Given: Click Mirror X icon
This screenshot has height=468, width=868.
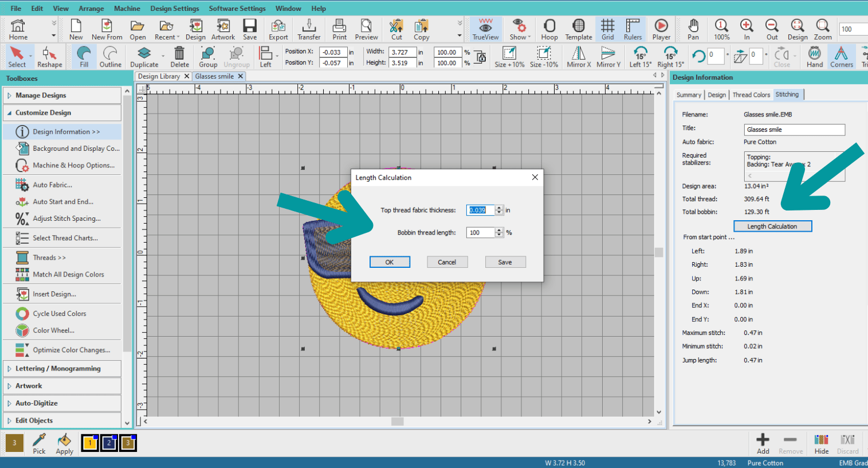Looking at the screenshot, I should (579, 57).
